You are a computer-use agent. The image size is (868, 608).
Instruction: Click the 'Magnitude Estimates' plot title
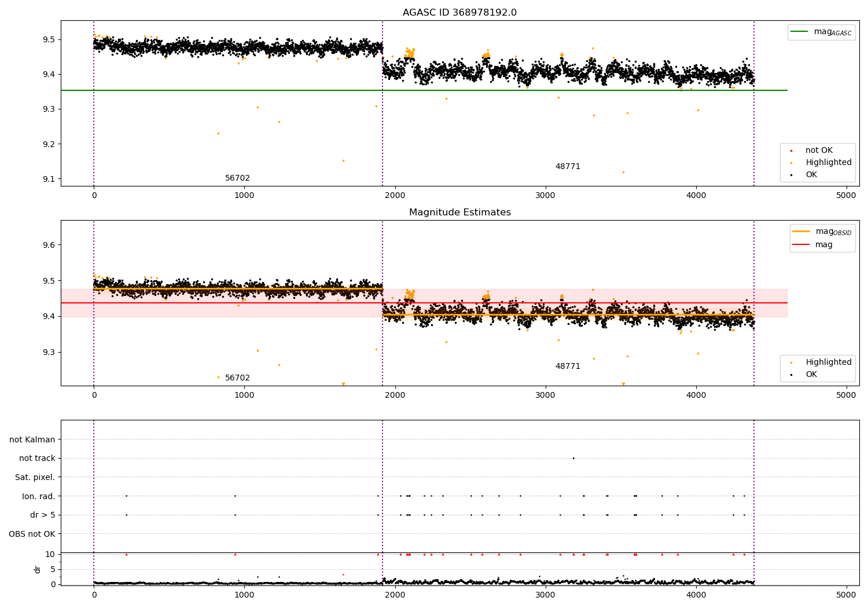click(x=460, y=213)
